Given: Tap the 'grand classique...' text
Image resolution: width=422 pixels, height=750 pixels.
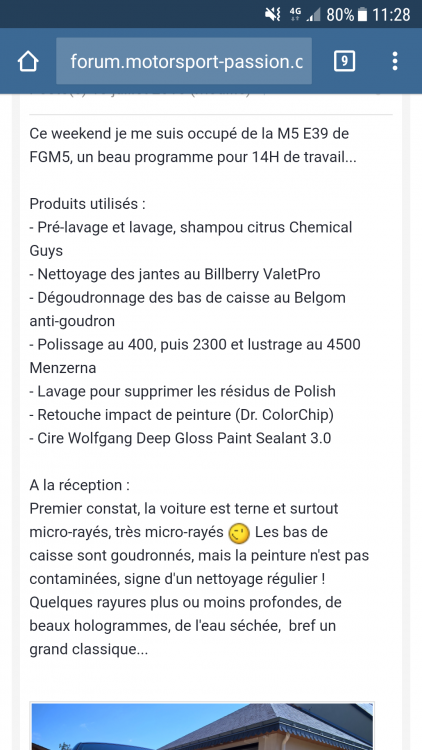Looking at the screenshot, I should tap(89, 650).
